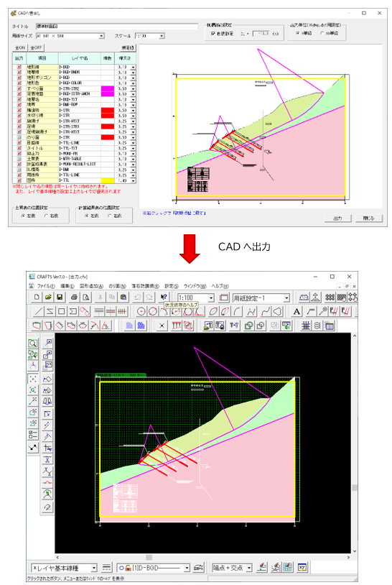Screen dimensions: 392x585
Task: Open the ファイル menu
Action: (46, 286)
